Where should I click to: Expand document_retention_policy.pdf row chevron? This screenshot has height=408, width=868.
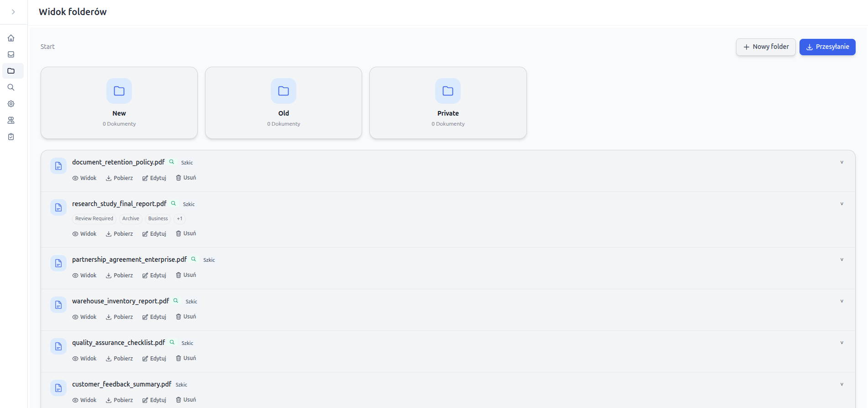[842, 162]
